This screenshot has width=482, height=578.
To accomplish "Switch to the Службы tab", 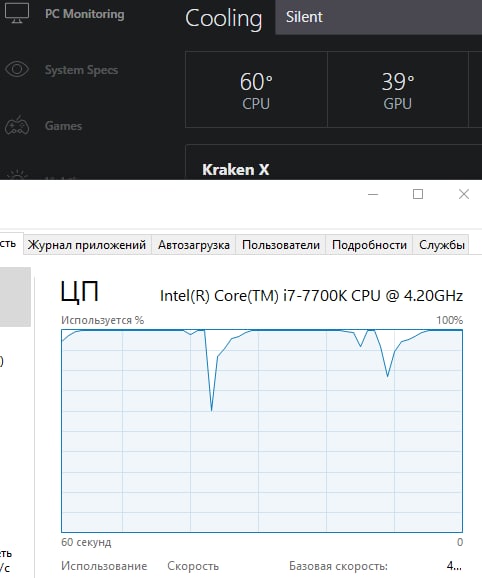I will [x=441, y=245].
